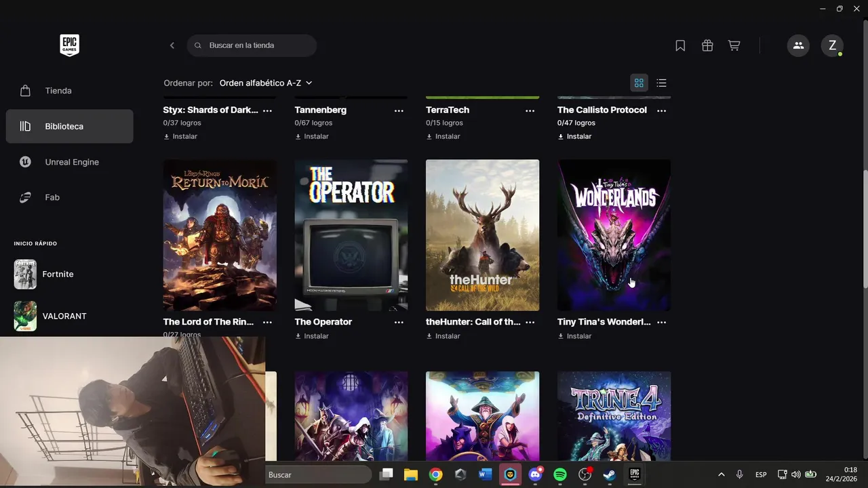Install Tannenberg
Viewport: 868px width, 488px height.
point(312,136)
